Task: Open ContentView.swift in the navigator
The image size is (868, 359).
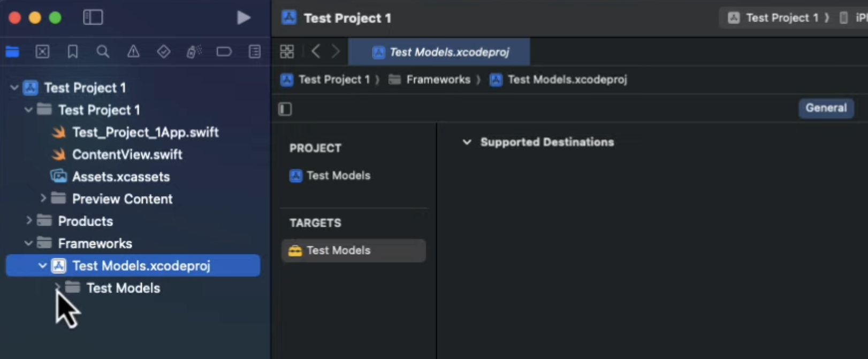Action: pos(127,154)
